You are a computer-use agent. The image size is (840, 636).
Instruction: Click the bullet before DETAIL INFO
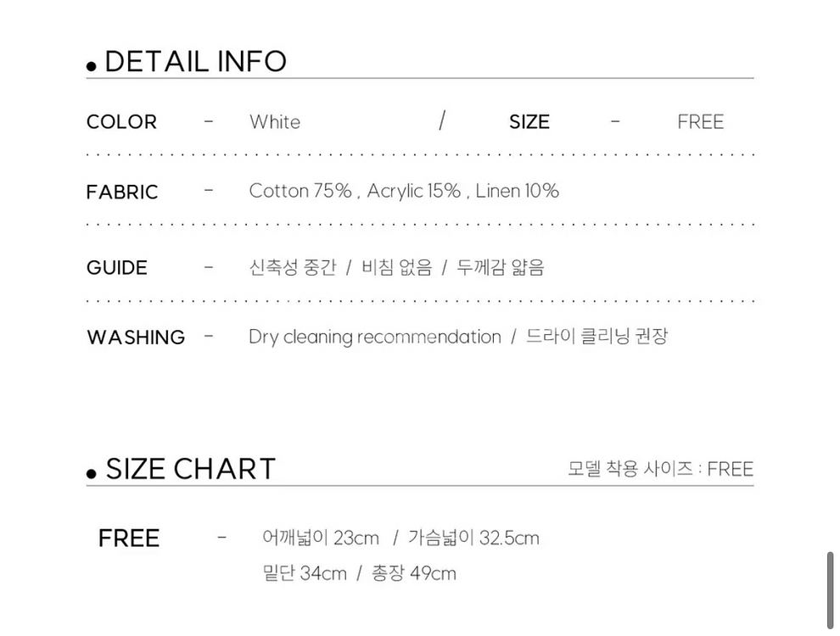pos(91,66)
